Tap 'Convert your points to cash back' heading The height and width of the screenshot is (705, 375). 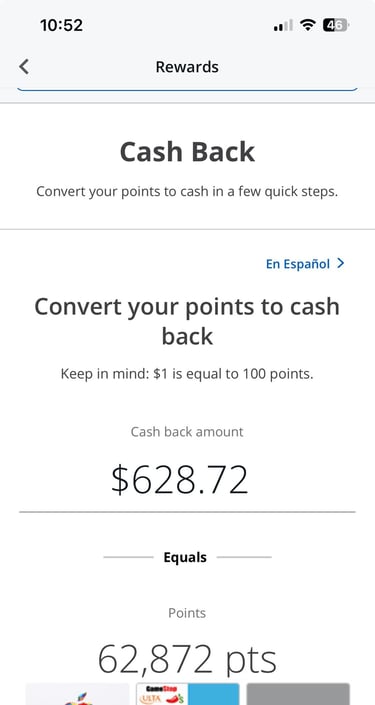(187, 321)
